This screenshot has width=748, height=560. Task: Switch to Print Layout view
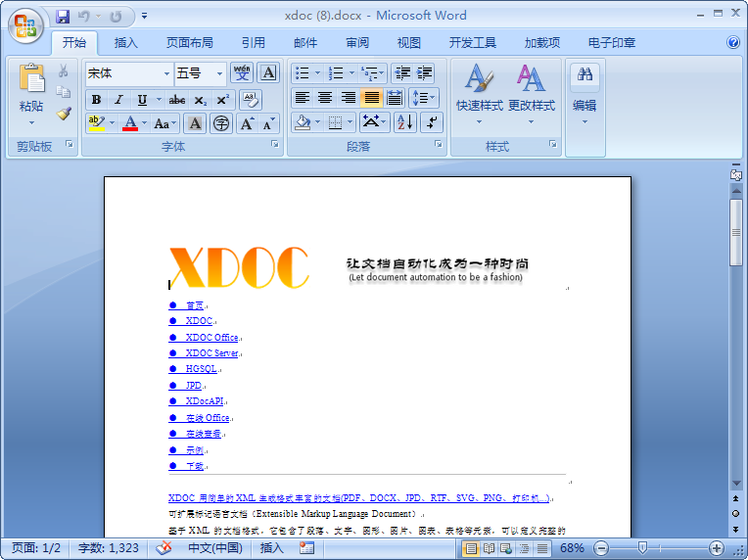(470, 548)
